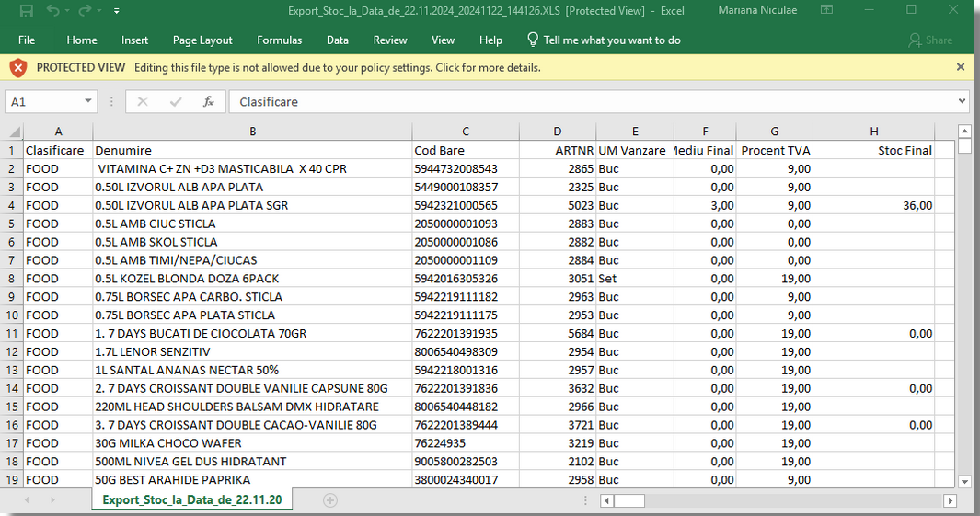980x516 pixels.
Task: Click the Stoc Final value 36,00
Action: click(874, 205)
